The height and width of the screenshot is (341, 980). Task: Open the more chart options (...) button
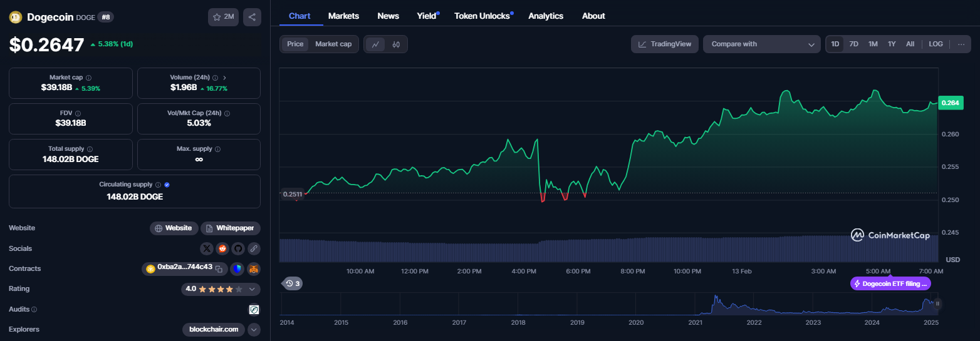(x=961, y=44)
